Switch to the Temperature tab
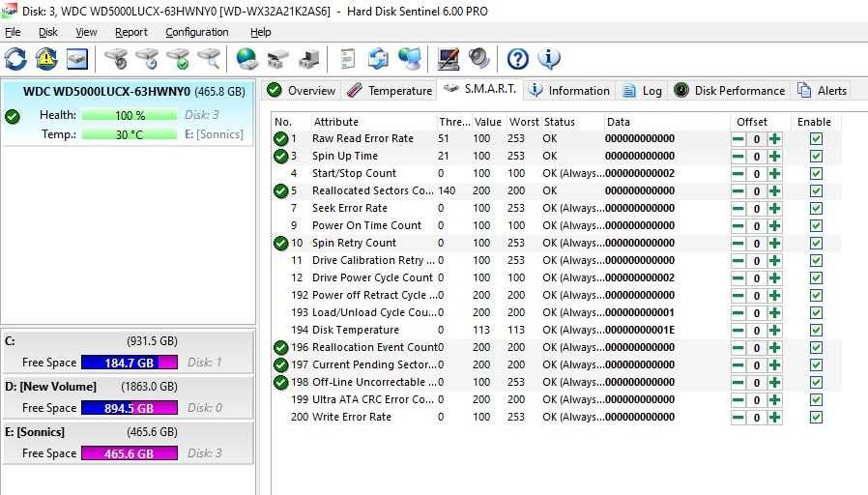Image resolution: width=868 pixels, height=495 pixels. 390,90
